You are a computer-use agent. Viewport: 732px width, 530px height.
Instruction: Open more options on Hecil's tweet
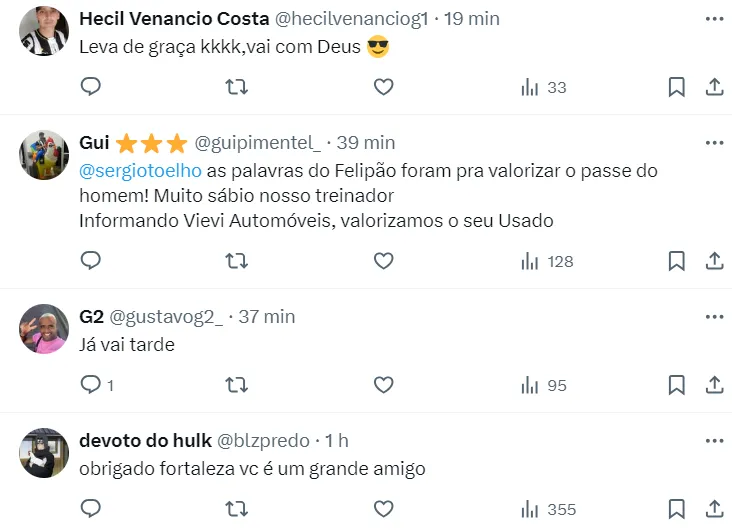coord(714,19)
